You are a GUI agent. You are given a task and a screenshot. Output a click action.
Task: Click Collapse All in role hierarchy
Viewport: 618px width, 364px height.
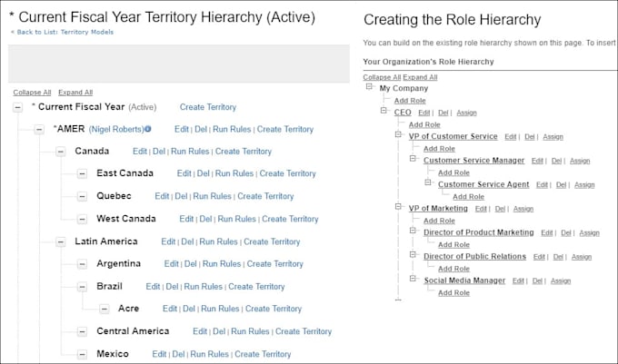(x=382, y=77)
